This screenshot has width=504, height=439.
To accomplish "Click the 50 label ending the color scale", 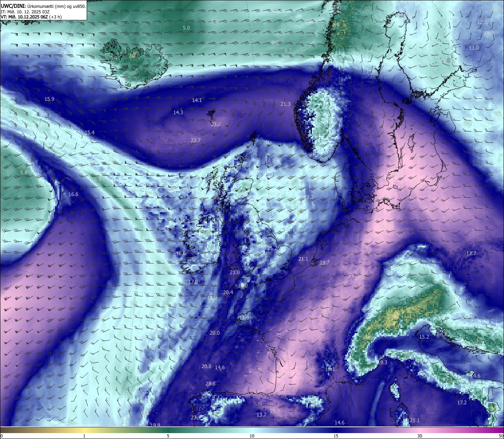I will pyautogui.click(x=501, y=436).
